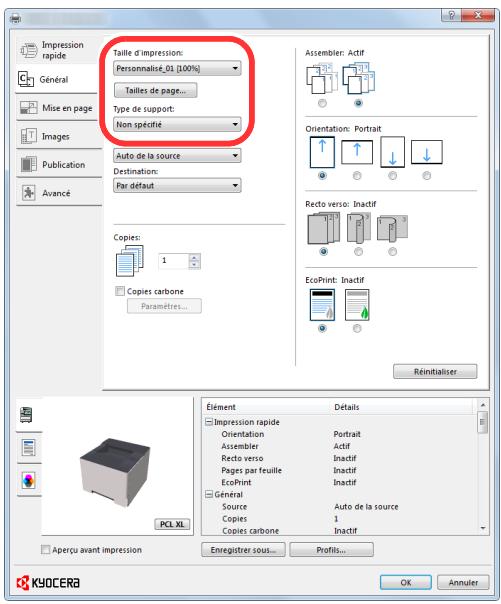This screenshot has height=604, width=501.
Task: Open the Publication tab
Action: pyautogui.click(x=59, y=164)
